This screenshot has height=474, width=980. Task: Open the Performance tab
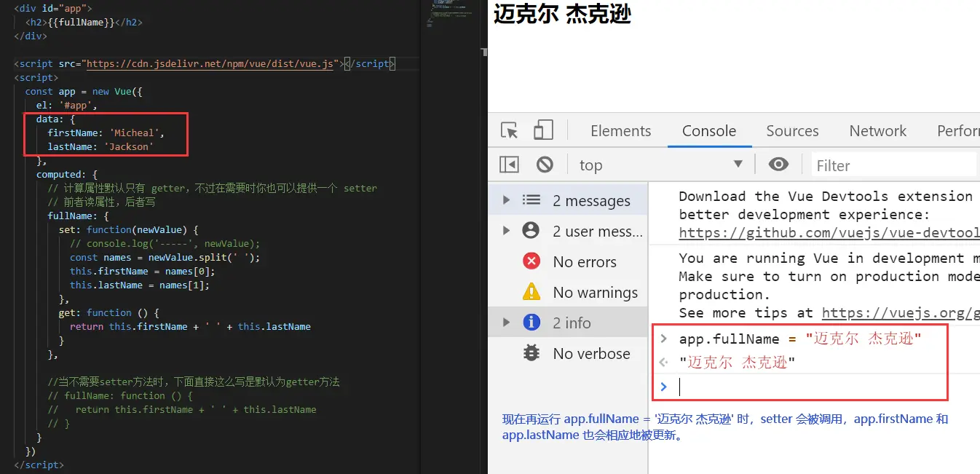958,131
